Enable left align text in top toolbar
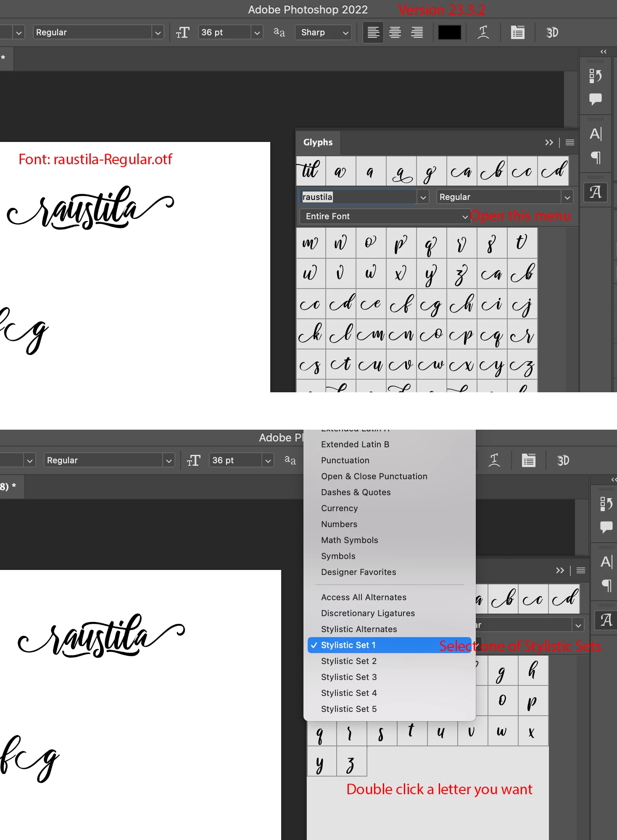Screen dimensions: 617x840 click(373, 32)
